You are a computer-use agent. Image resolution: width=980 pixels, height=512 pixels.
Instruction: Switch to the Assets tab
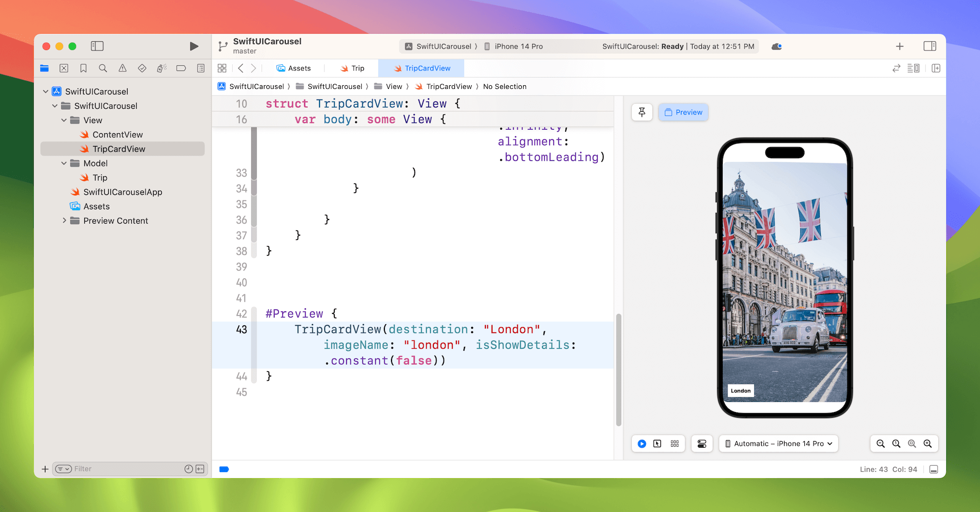tap(294, 68)
